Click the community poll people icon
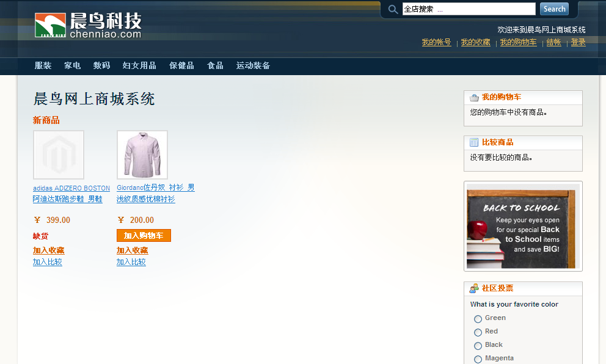This screenshot has height=364, width=606. [474, 288]
